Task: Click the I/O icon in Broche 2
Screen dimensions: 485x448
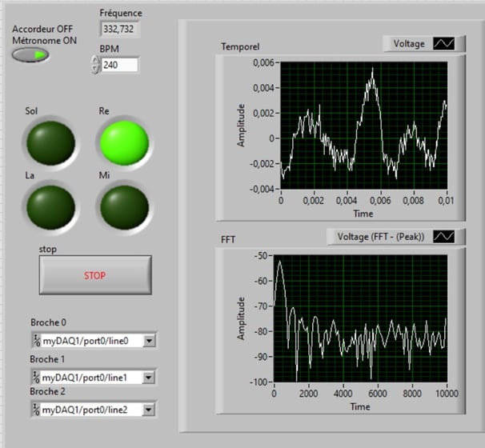Action: [x=36, y=410]
